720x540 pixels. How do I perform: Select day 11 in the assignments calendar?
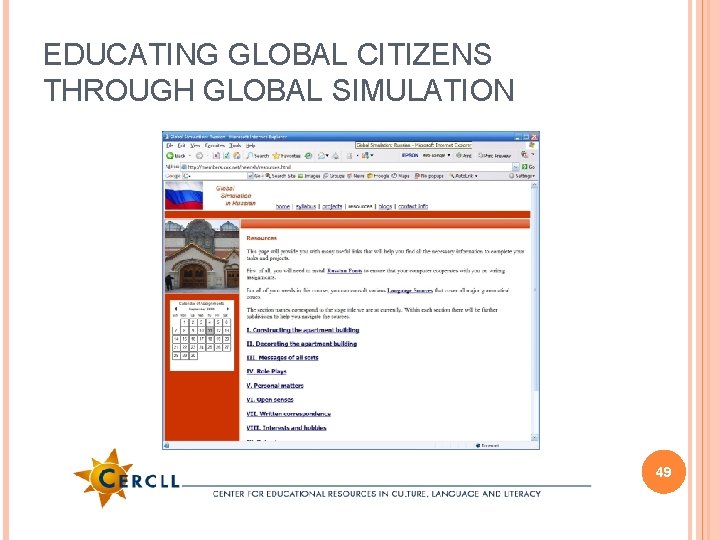click(210, 331)
